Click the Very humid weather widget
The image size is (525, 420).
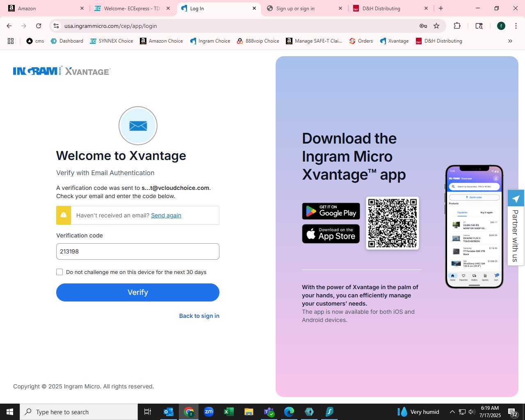click(418, 412)
